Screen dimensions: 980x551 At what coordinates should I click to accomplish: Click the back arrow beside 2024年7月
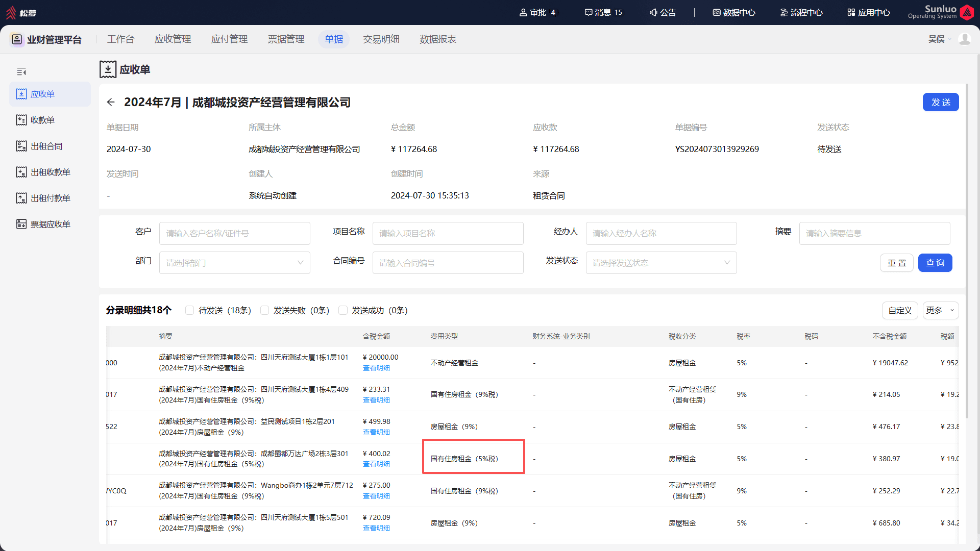pyautogui.click(x=111, y=103)
